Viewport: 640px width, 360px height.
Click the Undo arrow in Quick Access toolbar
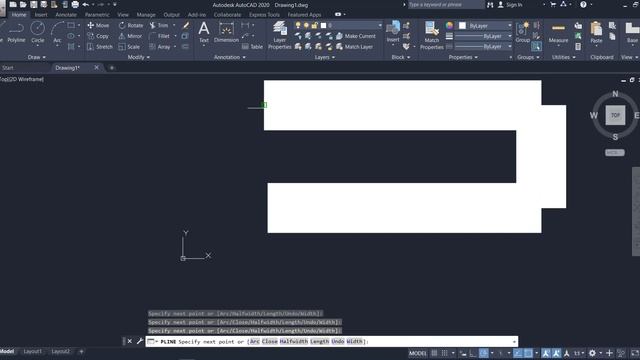85,4
